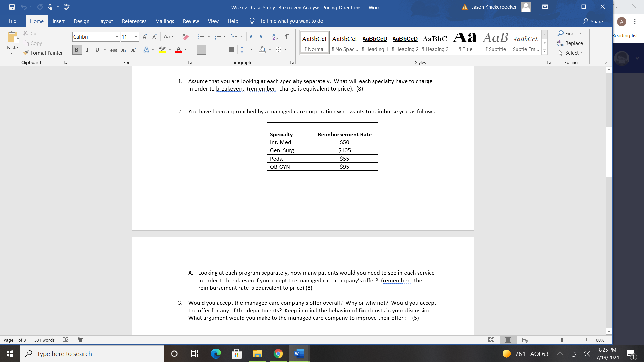Open the font name dropdown
Screen dimensions: 644x362
tap(117, 37)
